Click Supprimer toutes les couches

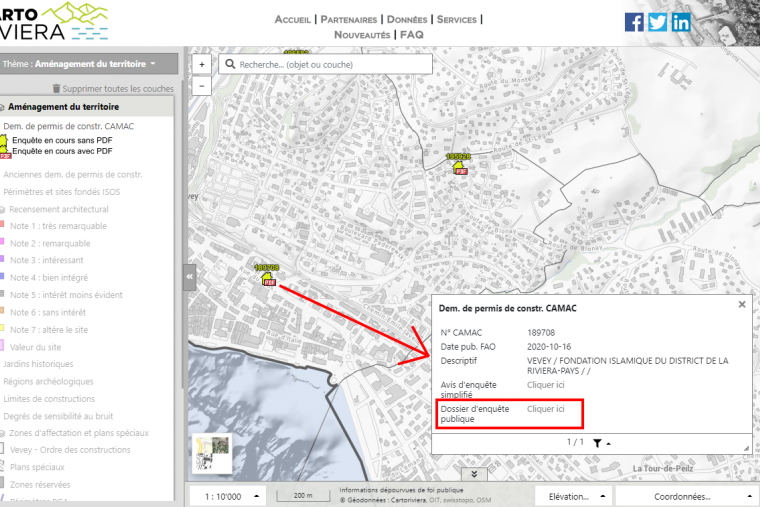tap(118, 88)
